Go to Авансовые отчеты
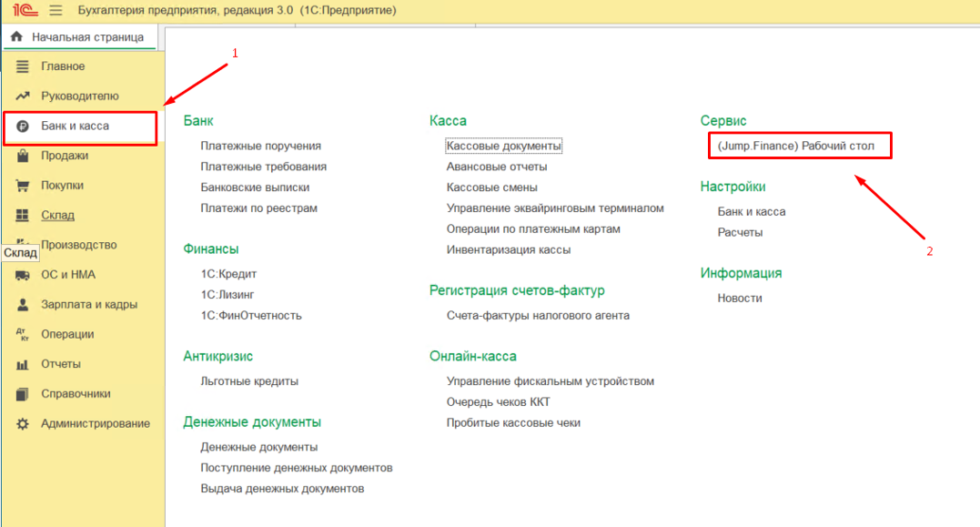The height and width of the screenshot is (527, 980). point(496,167)
